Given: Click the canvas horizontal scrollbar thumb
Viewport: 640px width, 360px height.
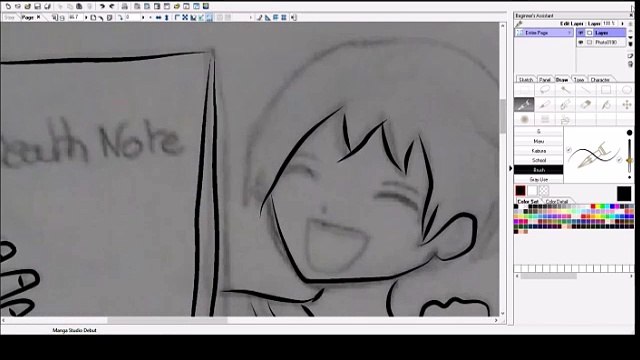Looking at the screenshot, I should pyautogui.click(x=167, y=320).
